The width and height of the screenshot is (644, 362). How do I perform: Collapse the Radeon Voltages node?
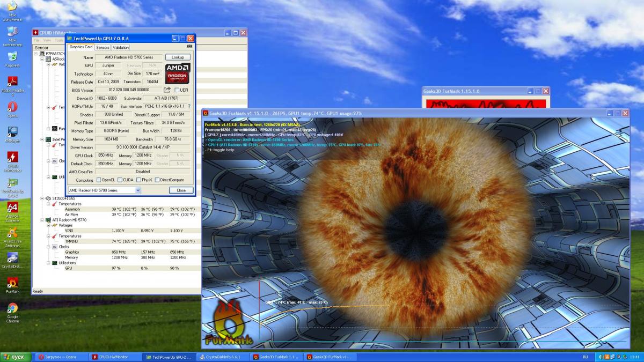pos(48,225)
